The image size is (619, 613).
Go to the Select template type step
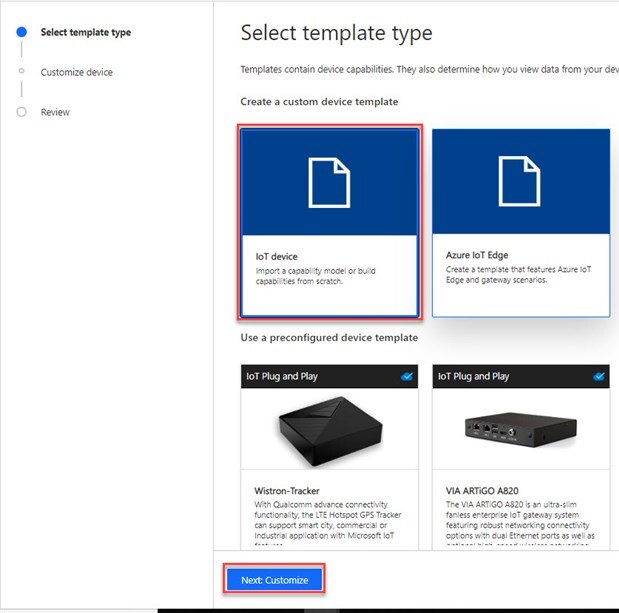point(86,32)
